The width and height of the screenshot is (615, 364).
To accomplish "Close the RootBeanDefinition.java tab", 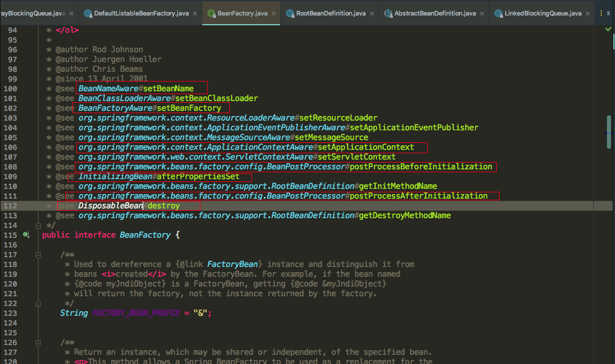I will tap(372, 13).
